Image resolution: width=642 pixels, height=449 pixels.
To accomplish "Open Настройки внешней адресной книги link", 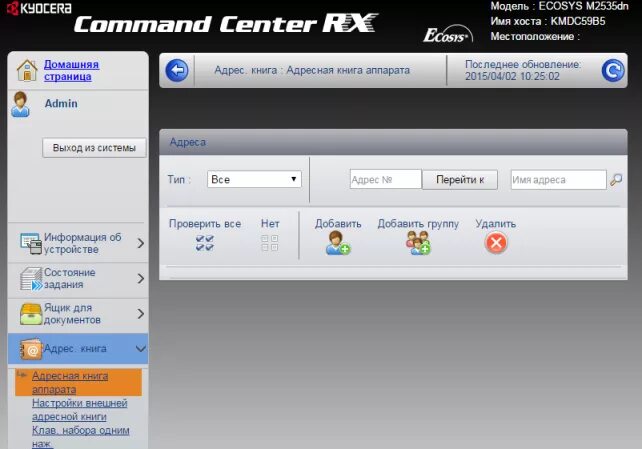I will [x=79, y=410].
